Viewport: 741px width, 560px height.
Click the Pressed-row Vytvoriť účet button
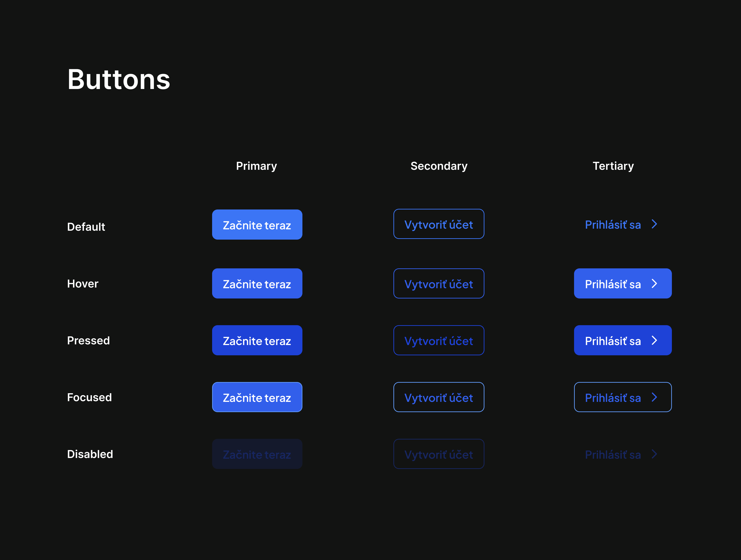click(x=439, y=340)
